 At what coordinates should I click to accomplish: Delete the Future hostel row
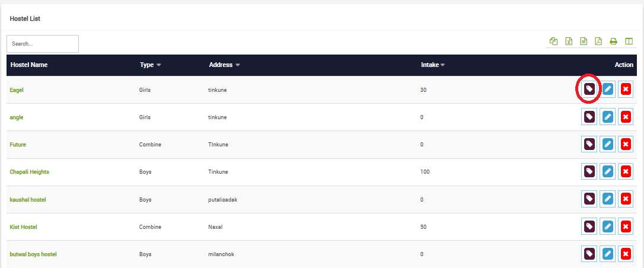click(x=626, y=144)
